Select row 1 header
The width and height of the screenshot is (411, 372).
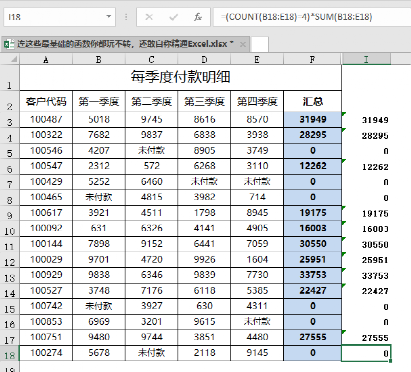[10, 77]
